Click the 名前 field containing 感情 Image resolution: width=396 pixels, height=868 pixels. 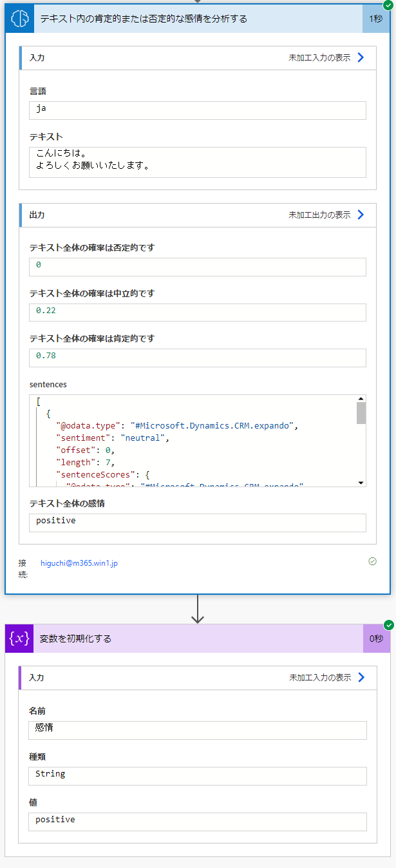point(198,730)
